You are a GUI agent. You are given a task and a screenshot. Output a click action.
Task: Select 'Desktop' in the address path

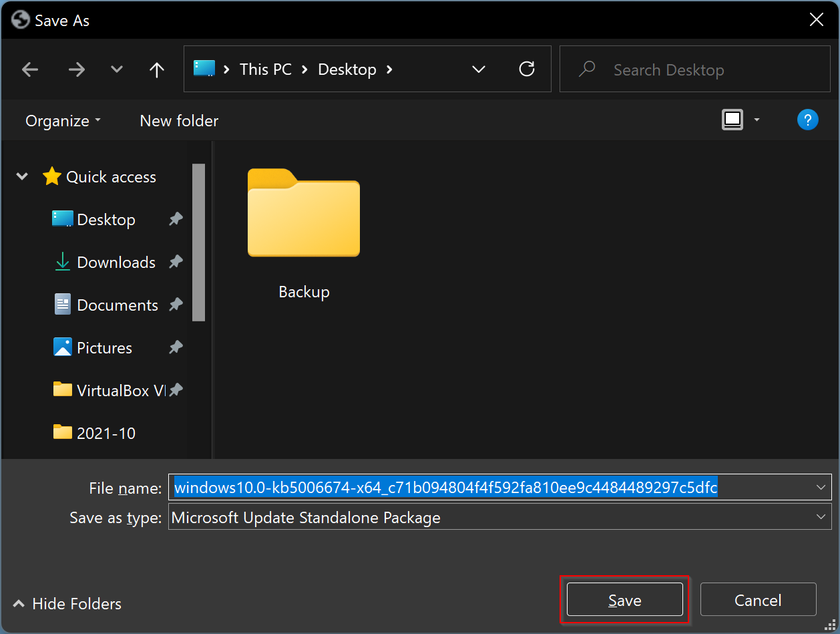pyautogui.click(x=347, y=69)
